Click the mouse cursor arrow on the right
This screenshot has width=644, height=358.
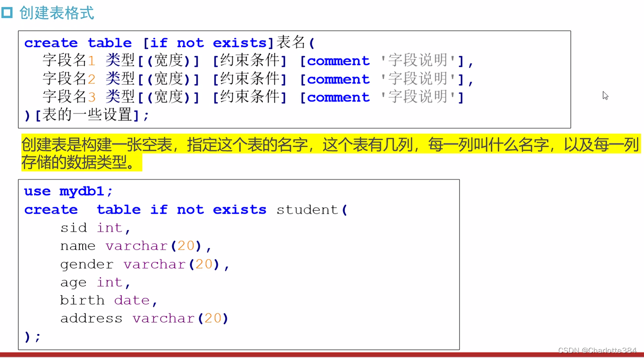[x=605, y=95]
